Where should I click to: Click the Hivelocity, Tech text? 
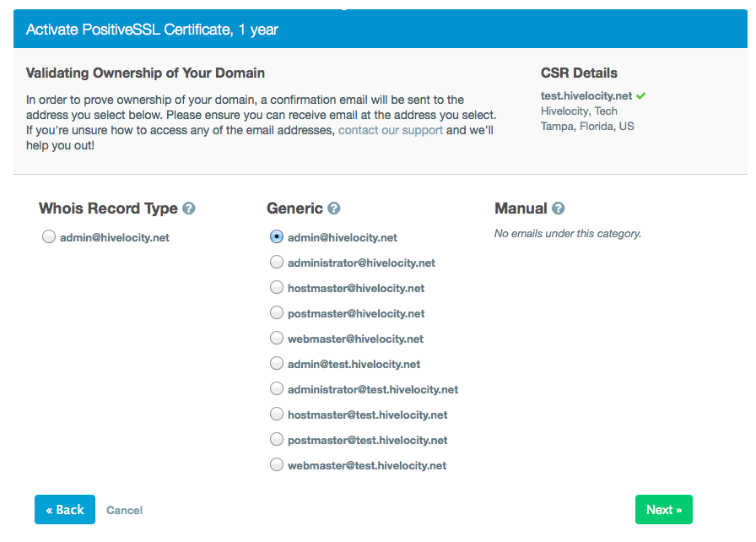coord(579,111)
